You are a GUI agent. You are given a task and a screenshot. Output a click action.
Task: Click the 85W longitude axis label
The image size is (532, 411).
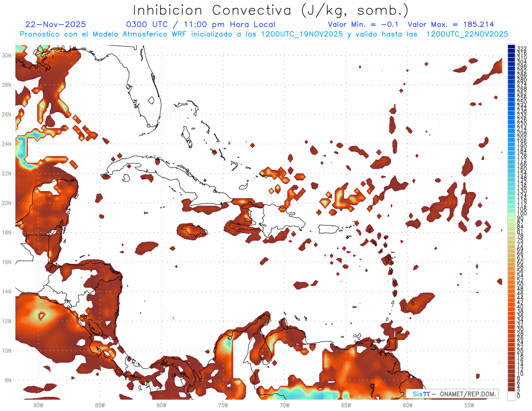pos(100,405)
